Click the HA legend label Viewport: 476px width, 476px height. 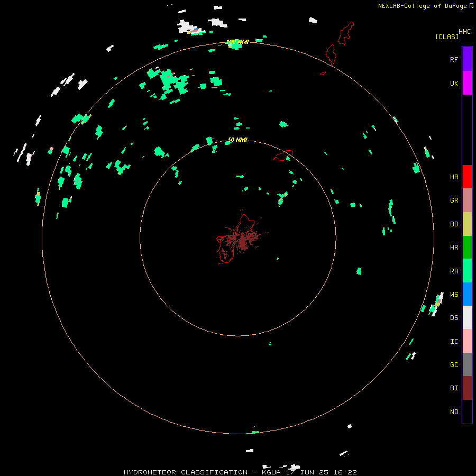click(x=454, y=177)
